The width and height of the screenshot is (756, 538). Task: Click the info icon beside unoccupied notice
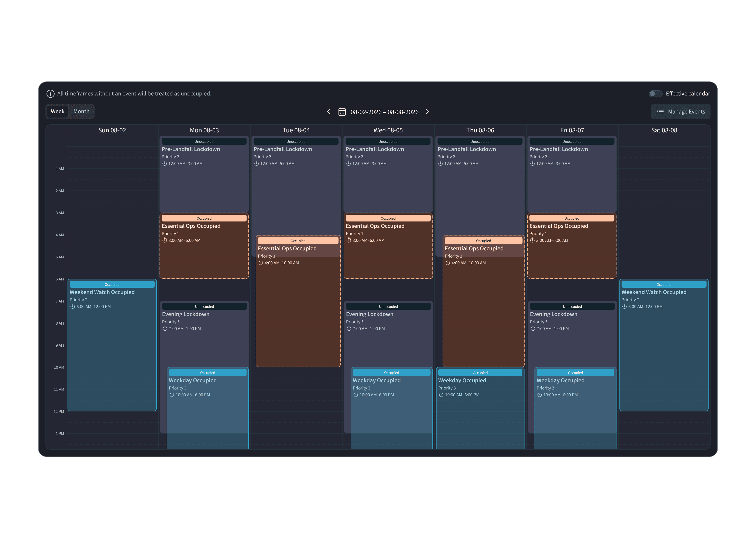point(50,94)
